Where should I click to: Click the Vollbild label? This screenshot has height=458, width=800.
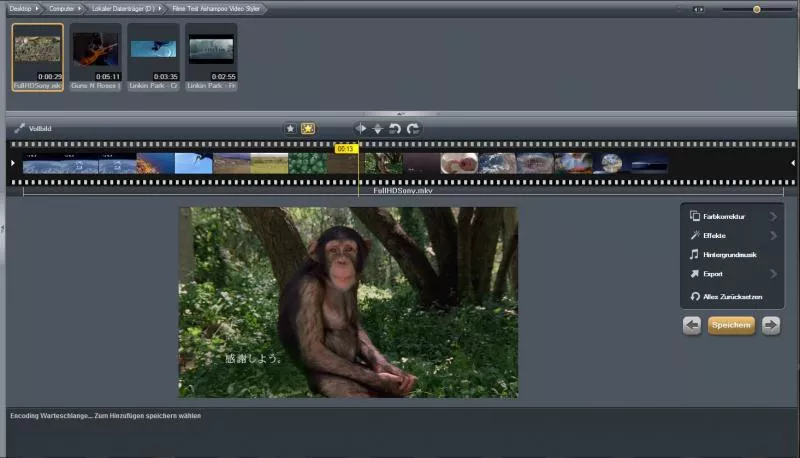coord(40,129)
